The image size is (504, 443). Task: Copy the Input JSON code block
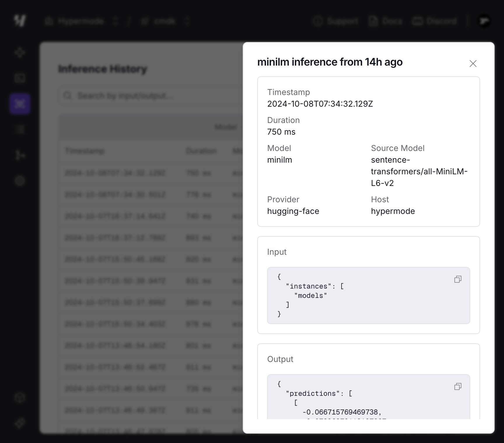[458, 279]
